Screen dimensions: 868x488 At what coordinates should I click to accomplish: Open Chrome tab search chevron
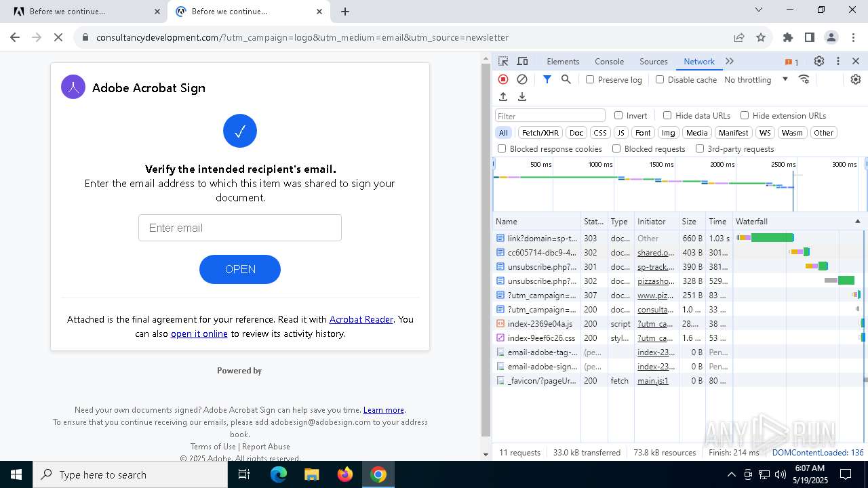[759, 9]
